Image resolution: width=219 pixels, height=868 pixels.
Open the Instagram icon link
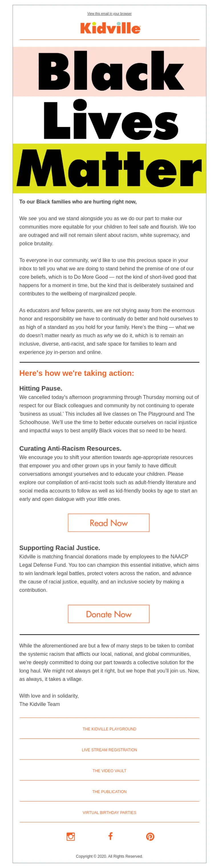pos(70,836)
